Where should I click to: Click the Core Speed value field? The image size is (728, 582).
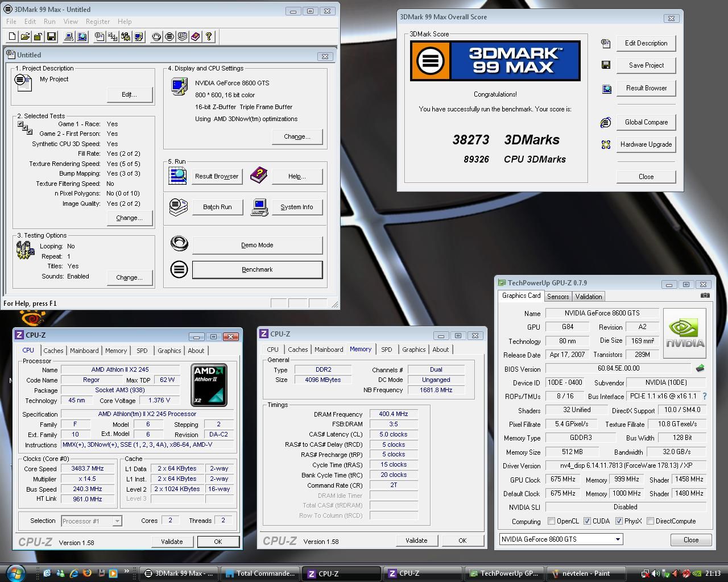click(x=87, y=469)
